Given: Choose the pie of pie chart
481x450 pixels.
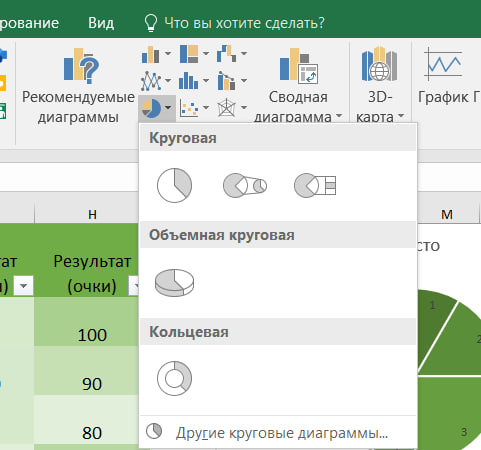Looking at the screenshot, I should tap(245, 185).
